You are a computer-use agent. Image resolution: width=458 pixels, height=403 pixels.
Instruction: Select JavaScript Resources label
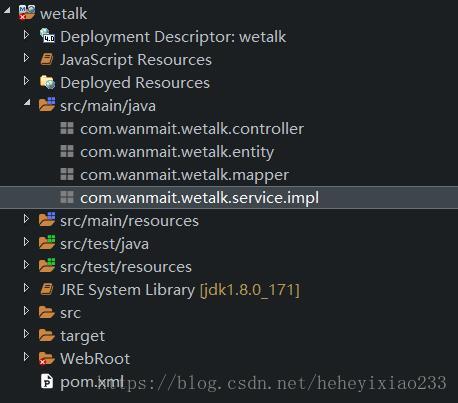[x=136, y=60]
